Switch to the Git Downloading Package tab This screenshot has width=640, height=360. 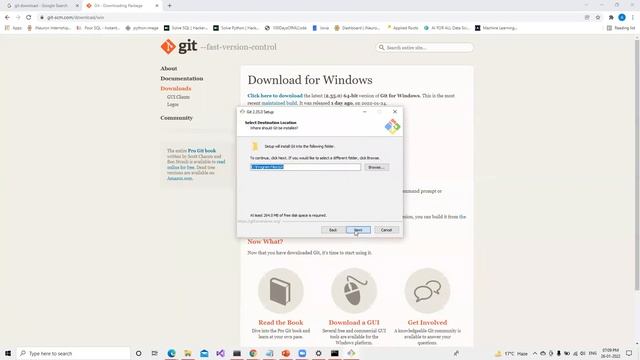coord(122,6)
